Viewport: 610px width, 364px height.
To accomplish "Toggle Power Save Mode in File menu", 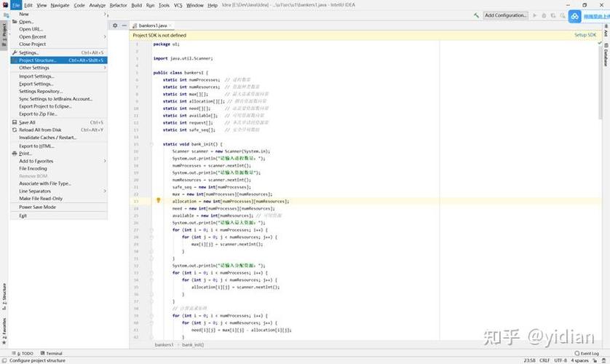I will [37, 207].
